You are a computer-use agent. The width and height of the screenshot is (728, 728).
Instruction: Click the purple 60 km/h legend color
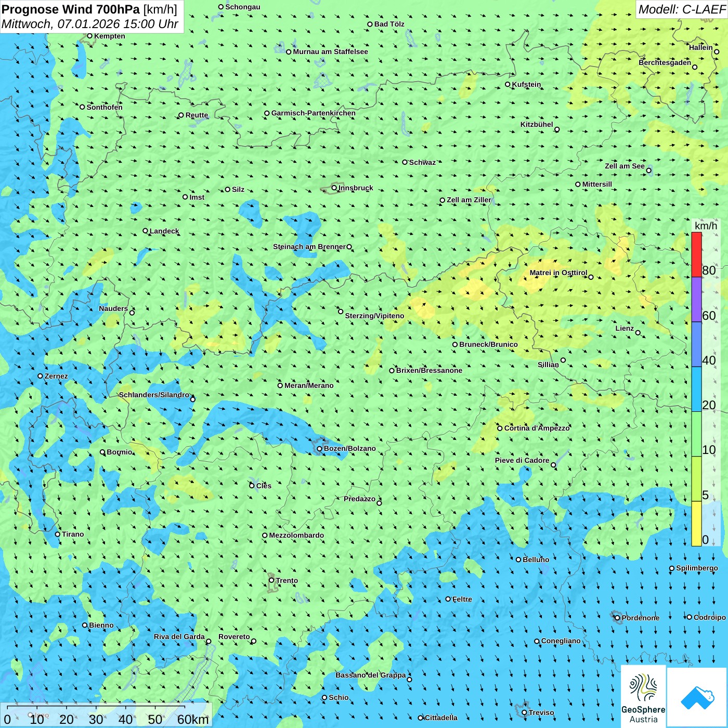(696, 300)
